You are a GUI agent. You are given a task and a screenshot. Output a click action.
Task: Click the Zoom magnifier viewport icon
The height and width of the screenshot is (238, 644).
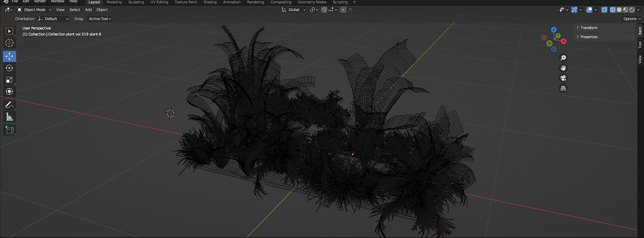tap(563, 58)
